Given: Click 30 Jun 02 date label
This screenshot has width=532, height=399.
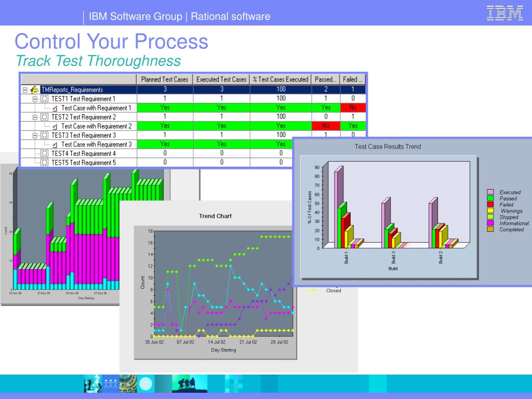Looking at the screenshot, I should point(154,342).
